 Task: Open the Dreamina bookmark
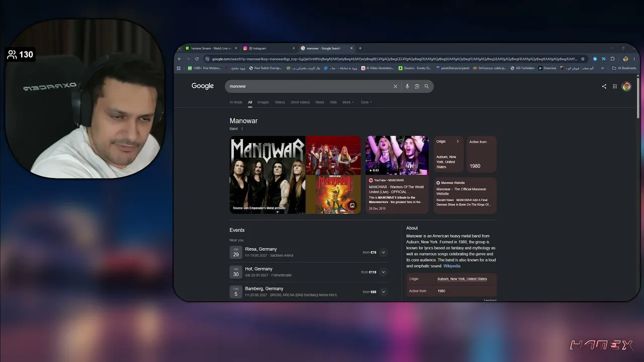tap(547, 68)
